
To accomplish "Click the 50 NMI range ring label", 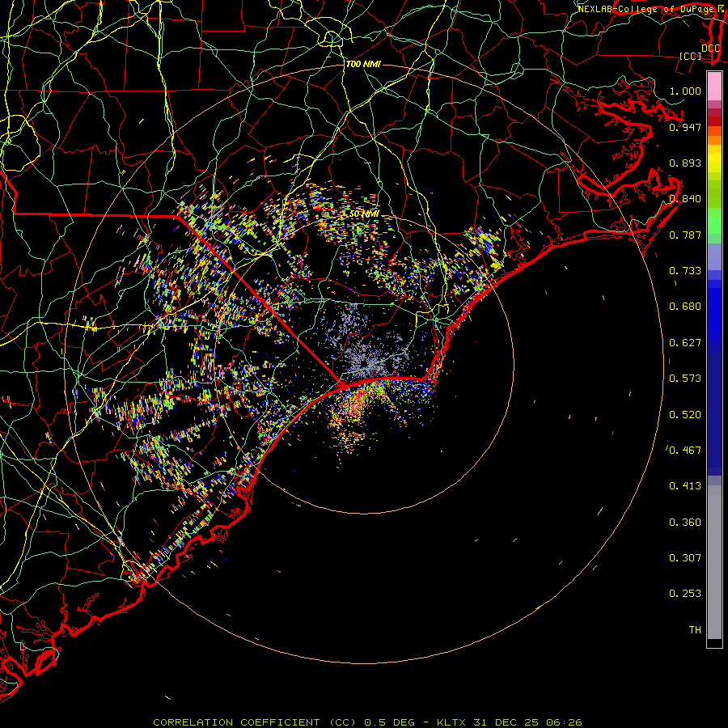I will tap(363, 214).
